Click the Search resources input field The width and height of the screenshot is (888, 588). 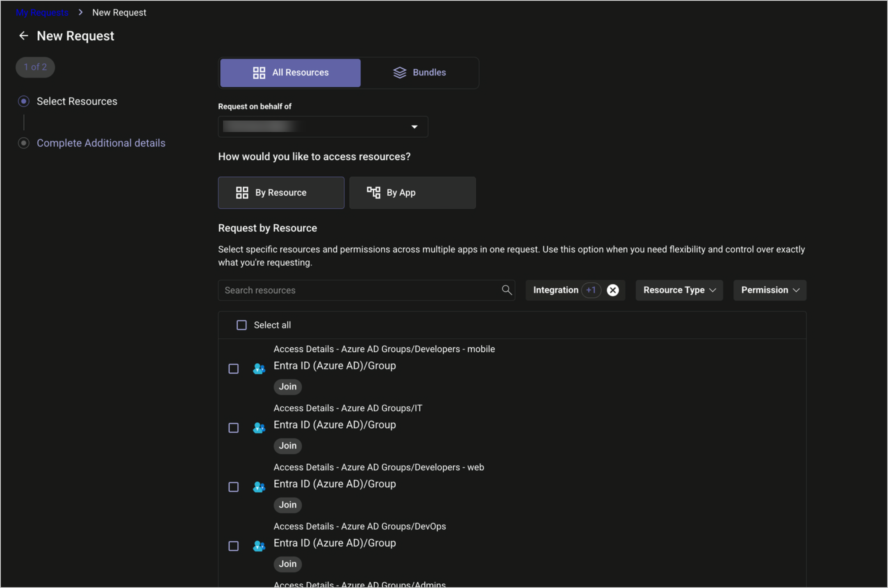(x=361, y=290)
